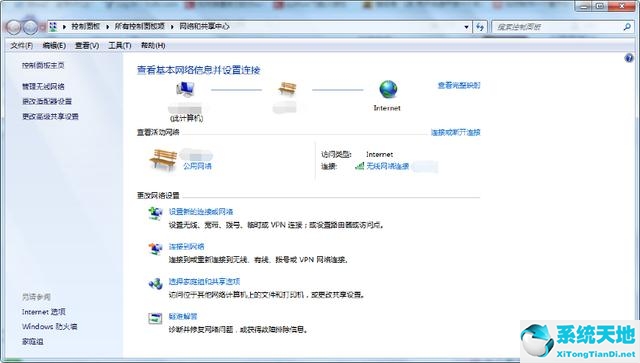The image size is (640, 363).
Task: Click 控制面板 breadcrumb segment
Action: pos(86,27)
